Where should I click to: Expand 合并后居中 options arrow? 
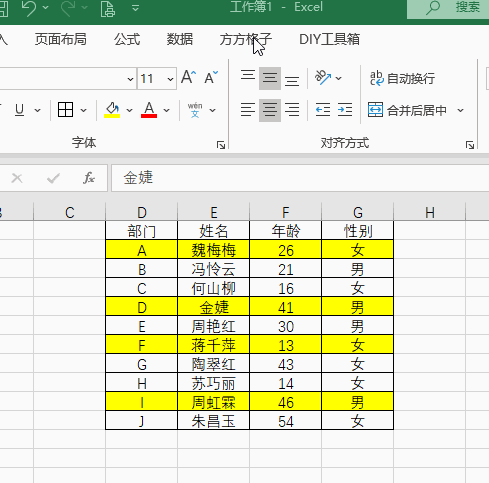[460, 110]
